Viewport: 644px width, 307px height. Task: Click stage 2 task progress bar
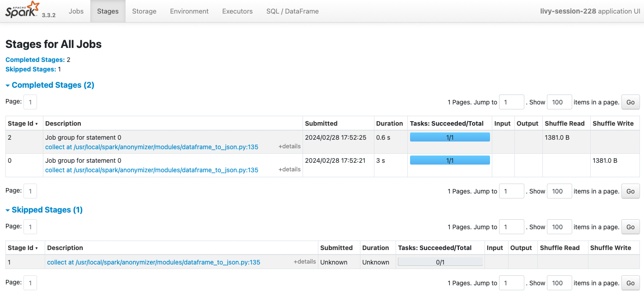coord(449,137)
